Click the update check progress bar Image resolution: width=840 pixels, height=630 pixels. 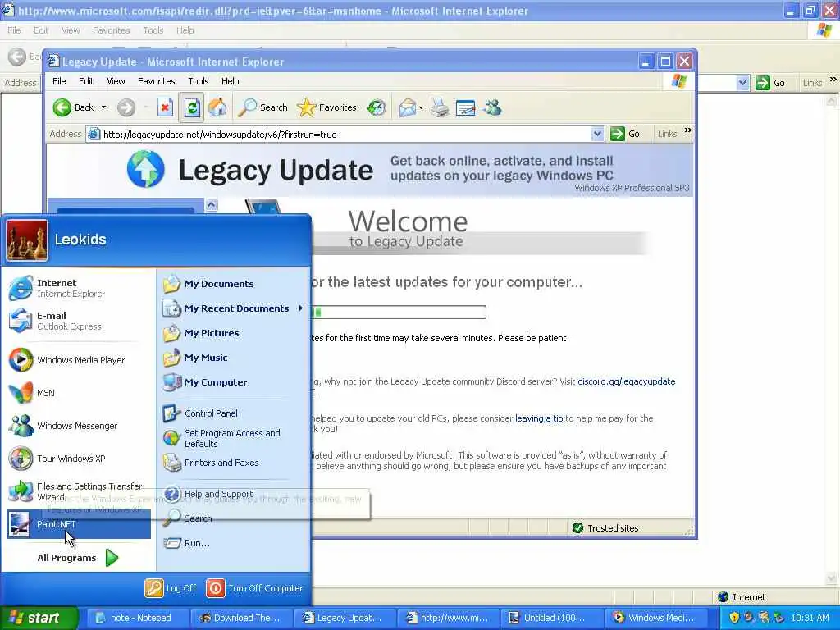point(398,313)
